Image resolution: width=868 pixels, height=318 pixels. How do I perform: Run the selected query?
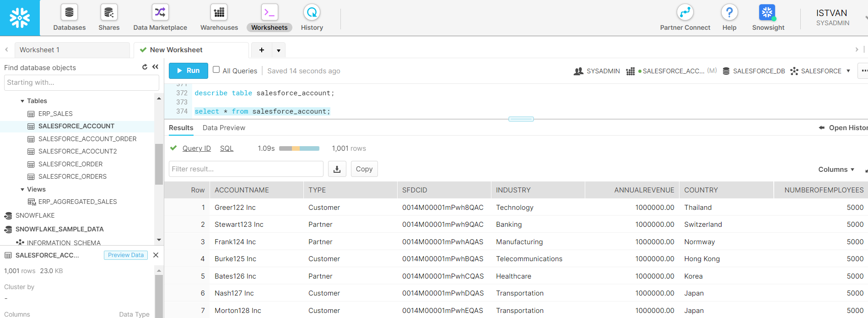(x=189, y=71)
